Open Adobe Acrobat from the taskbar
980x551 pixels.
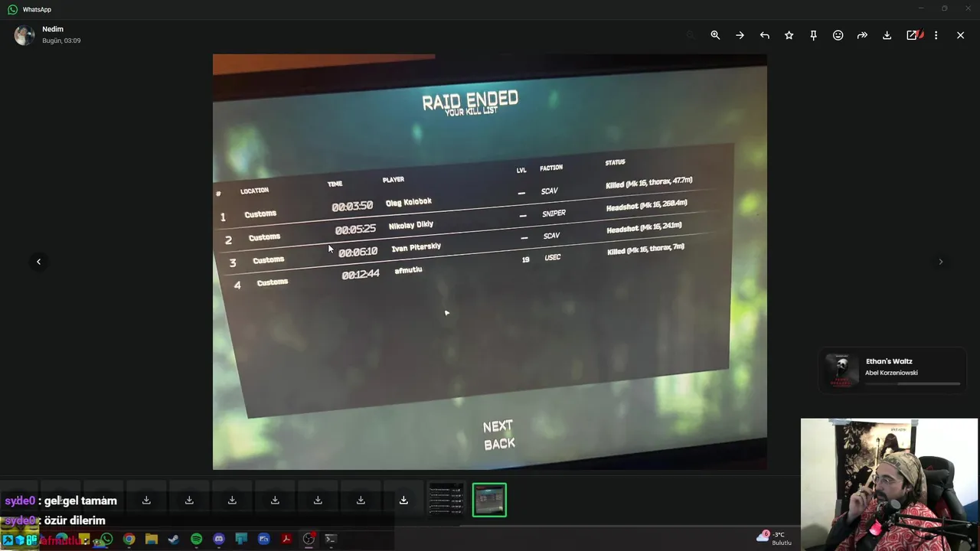pyautogui.click(x=286, y=540)
